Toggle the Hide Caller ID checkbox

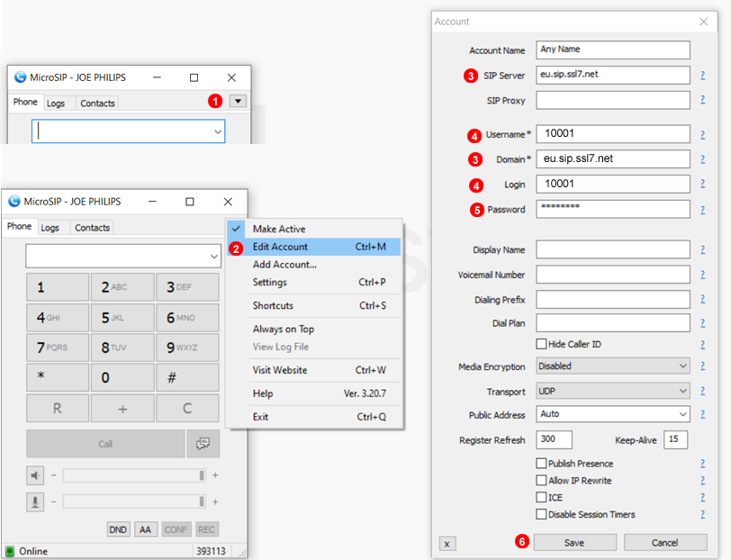coord(541,344)
